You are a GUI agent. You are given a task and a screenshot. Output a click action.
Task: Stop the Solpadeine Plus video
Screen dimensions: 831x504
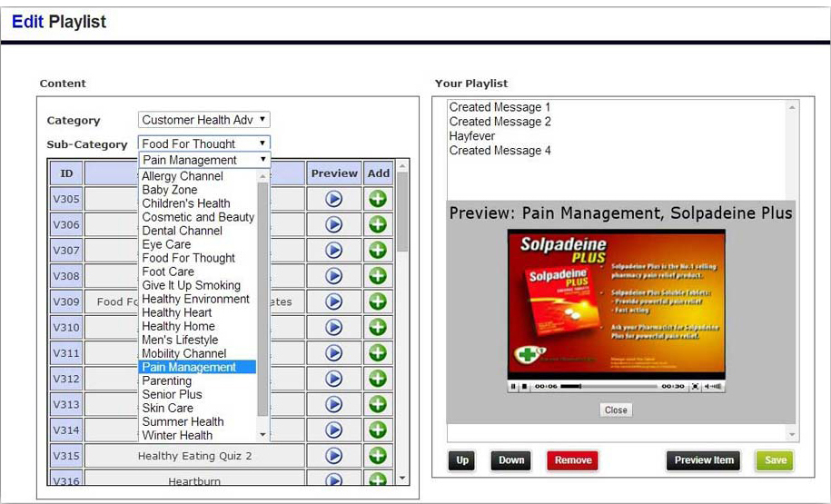pos(524,386)
